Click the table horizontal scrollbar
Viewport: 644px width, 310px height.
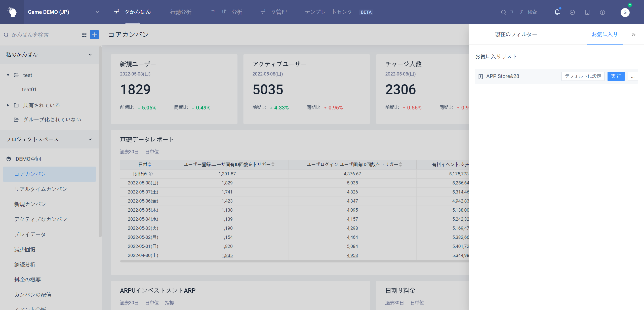click(x=294, y=261)
